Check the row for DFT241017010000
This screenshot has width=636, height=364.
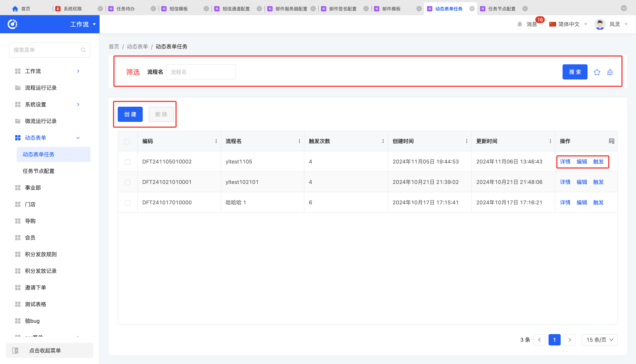128,203
